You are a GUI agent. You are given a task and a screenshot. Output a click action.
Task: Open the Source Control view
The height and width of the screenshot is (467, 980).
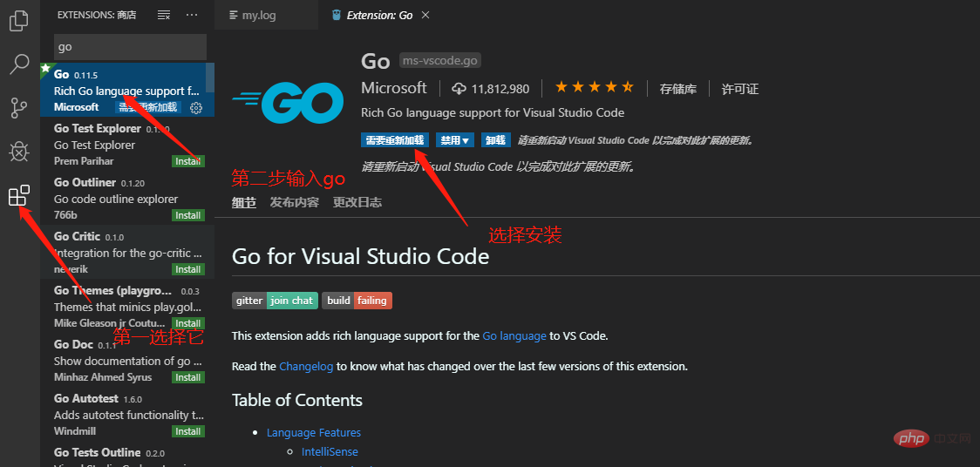pos(18,108)
